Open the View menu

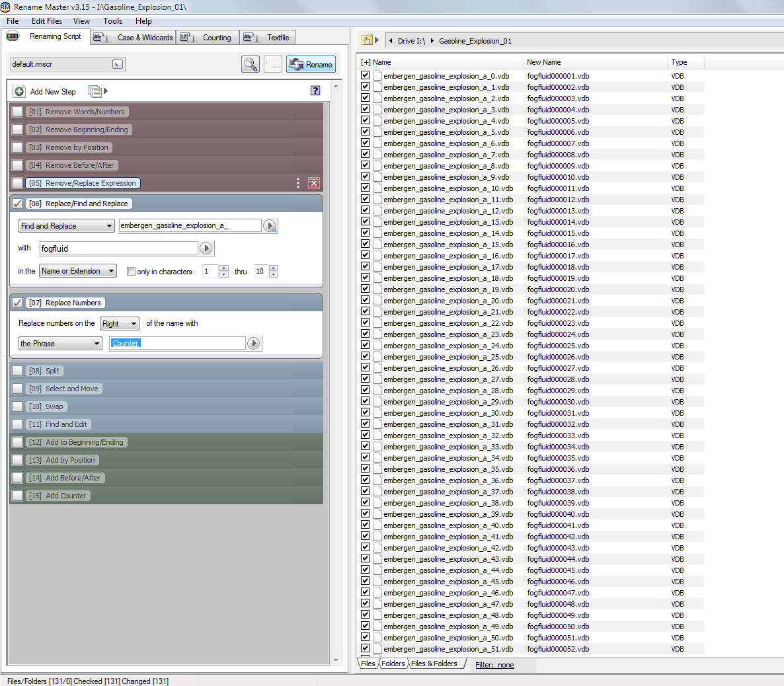click(81, 21)
